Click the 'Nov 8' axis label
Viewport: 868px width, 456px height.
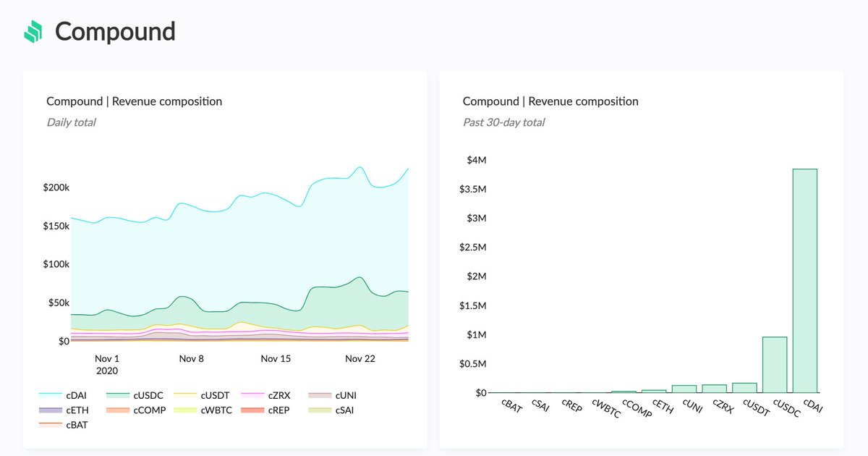click(192, 359)
